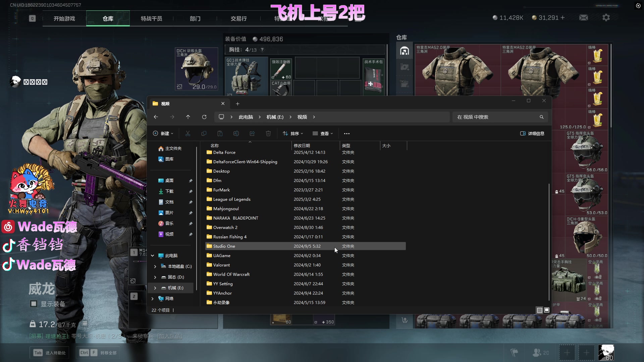
Task: Open the 排序 sort dropdown
Action: 293,133
